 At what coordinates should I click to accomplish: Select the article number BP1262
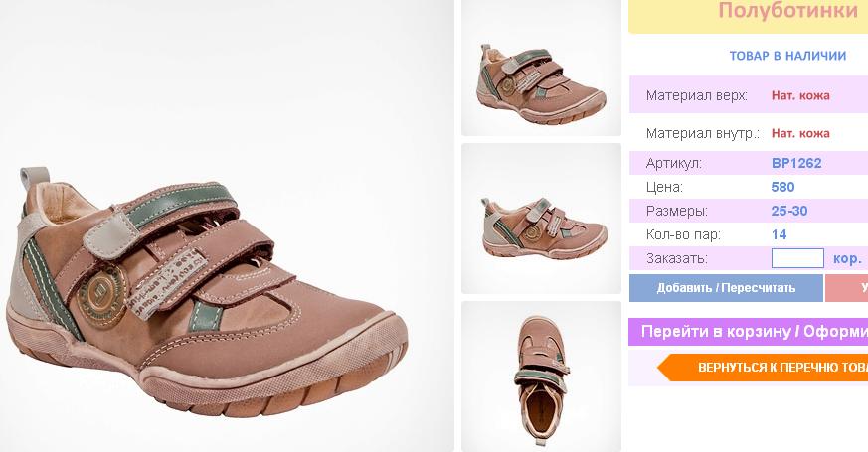pos(796,163)
